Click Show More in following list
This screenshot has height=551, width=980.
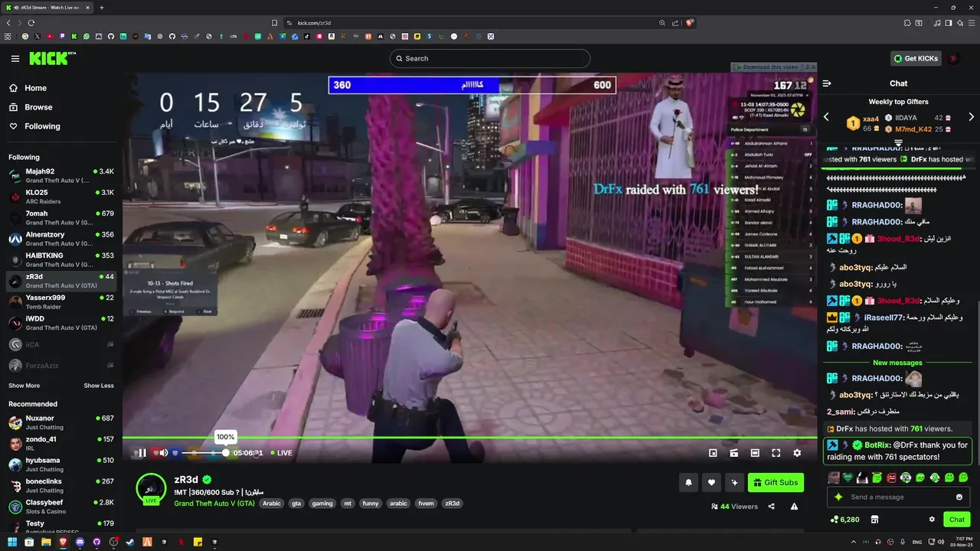24,386
